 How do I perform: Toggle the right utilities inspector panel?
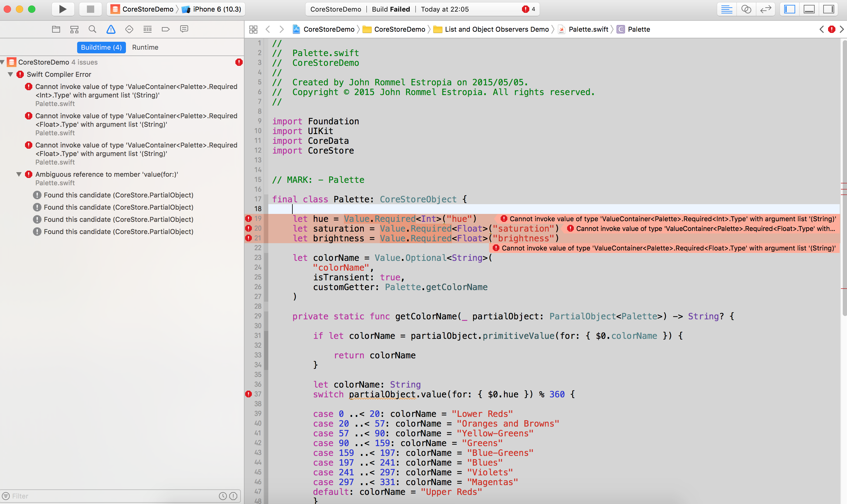tap(828, 9)
